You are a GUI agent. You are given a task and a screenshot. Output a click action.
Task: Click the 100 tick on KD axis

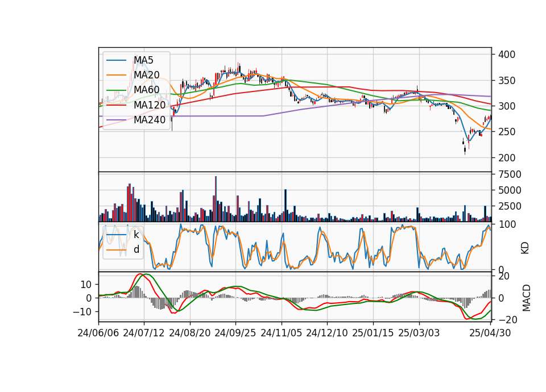click(507, 224)
